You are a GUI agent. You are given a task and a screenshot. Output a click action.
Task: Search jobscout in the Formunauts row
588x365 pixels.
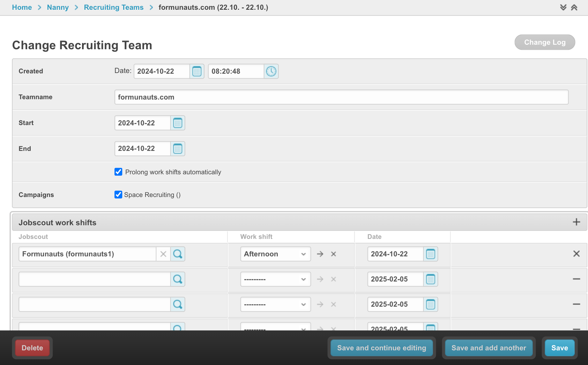[178, 254]
